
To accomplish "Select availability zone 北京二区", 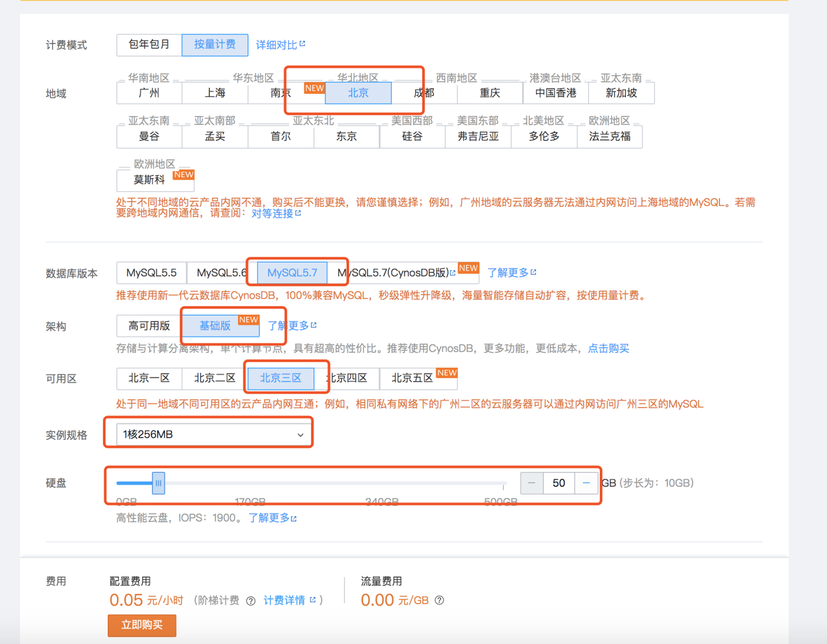I will [x=215, y=378].
